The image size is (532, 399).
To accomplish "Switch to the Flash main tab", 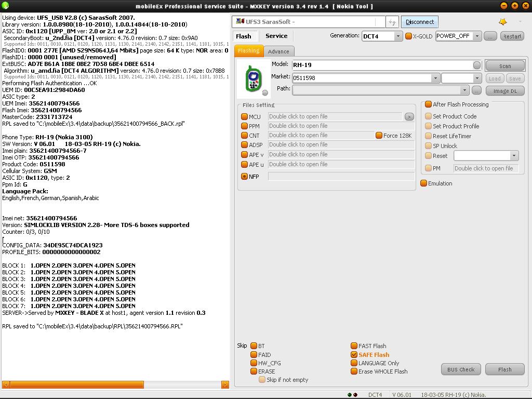I will pos(244,36).
